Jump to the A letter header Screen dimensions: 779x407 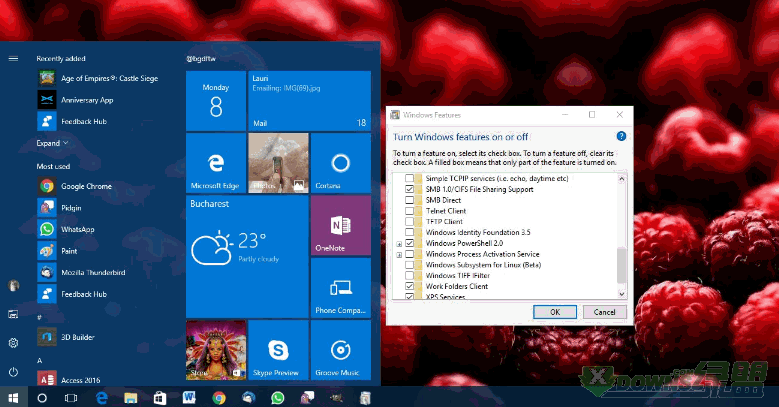click(40, 360)
